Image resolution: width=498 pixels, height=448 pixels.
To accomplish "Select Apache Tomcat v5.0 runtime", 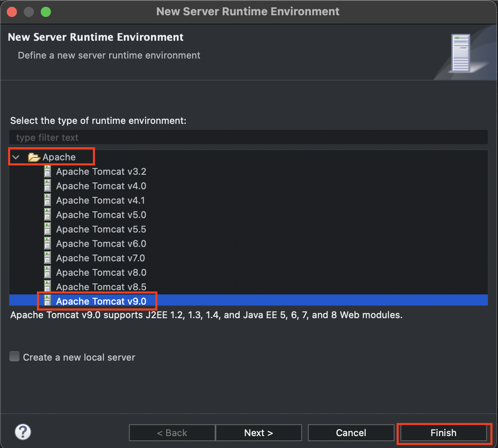I will 101,215.
